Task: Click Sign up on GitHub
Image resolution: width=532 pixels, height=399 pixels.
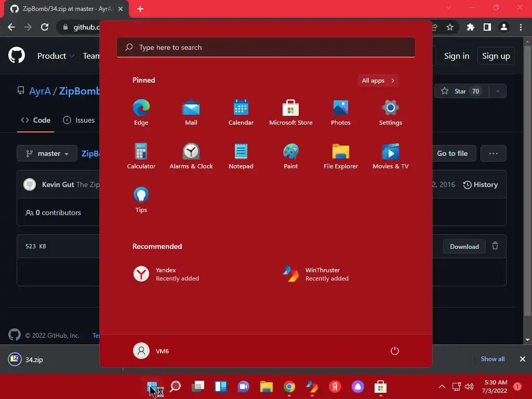Action: [x=496, y=56]
